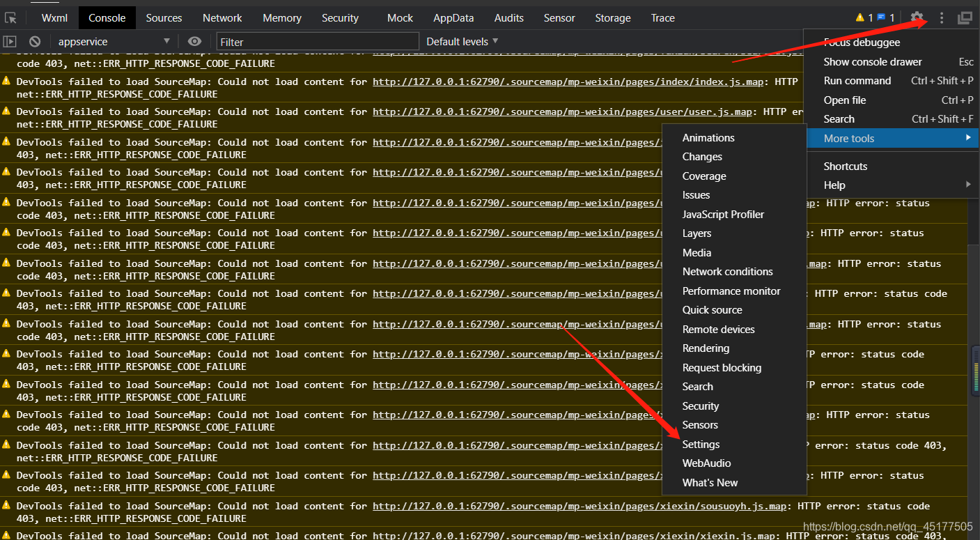
Task: Select Open file menu entry
Action: coord(892,100)
